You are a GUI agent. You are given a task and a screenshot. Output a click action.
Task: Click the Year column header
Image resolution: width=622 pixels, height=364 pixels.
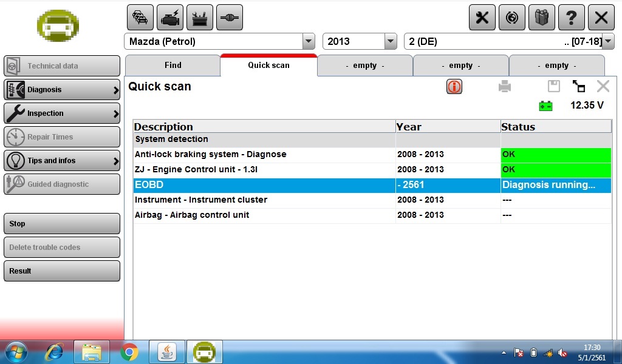(448, 127)
